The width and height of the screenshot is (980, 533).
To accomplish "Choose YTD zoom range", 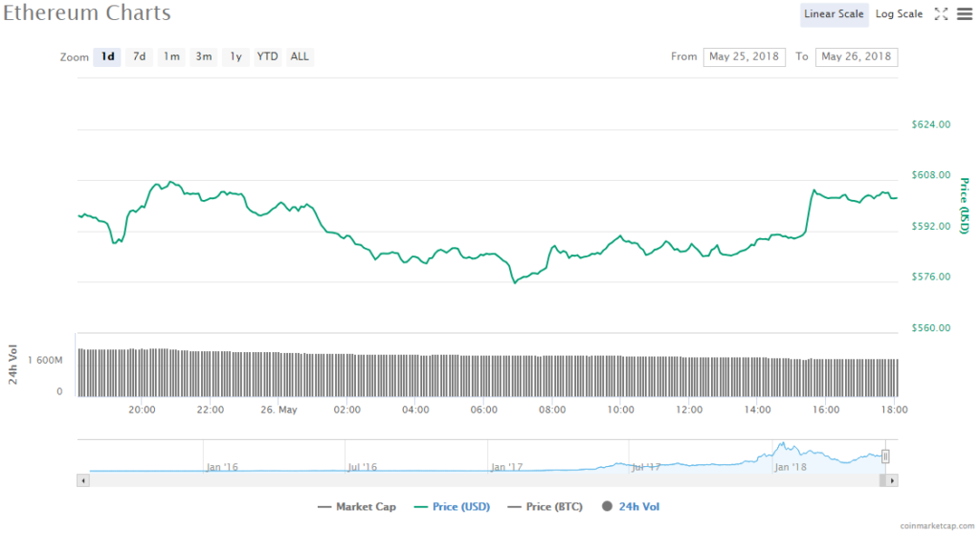I will (x=267, y=56).
